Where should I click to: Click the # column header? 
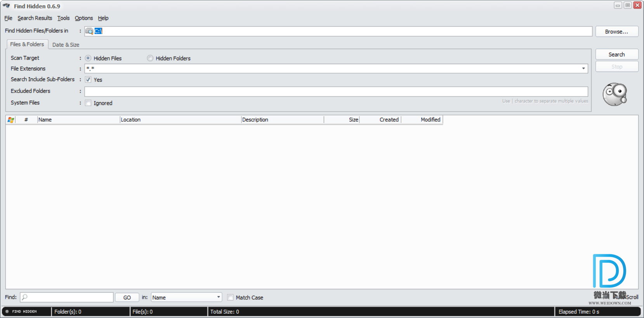26,120
